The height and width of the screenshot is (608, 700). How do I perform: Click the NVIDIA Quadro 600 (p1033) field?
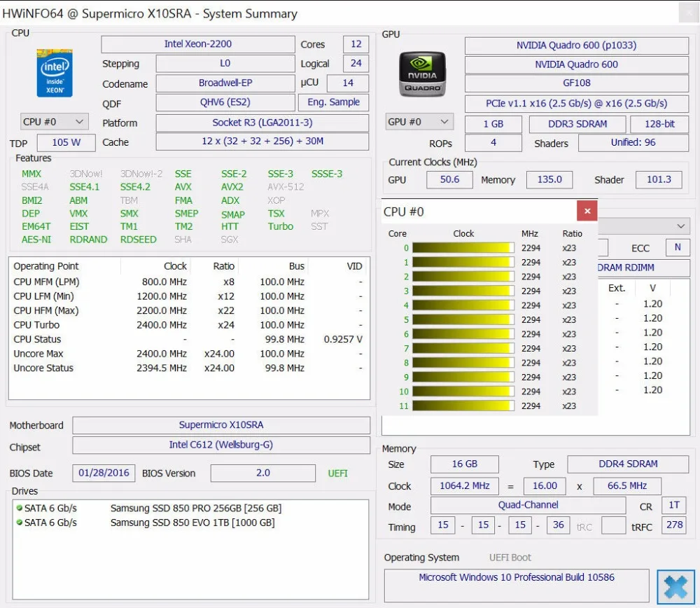pyautogui.click(x=576, y=46)
